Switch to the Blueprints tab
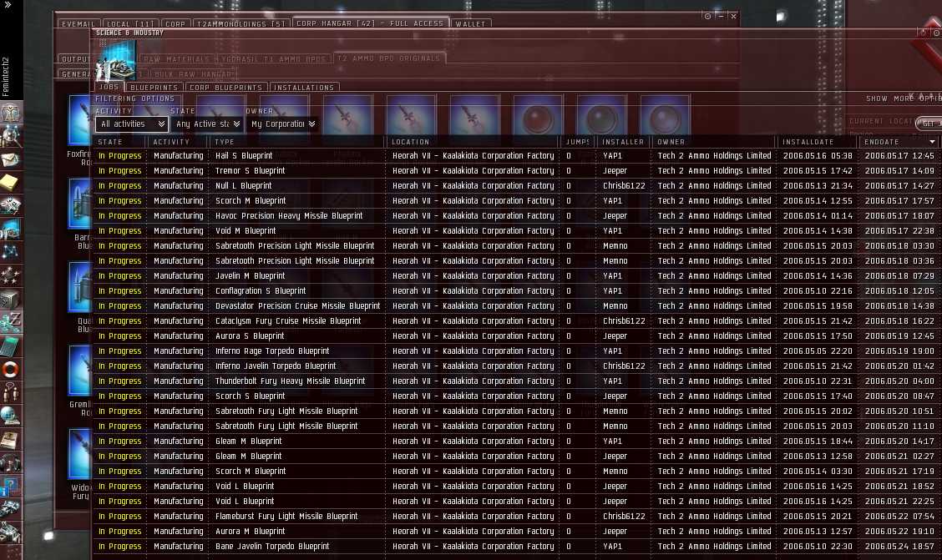 click(x=154, y=88)
